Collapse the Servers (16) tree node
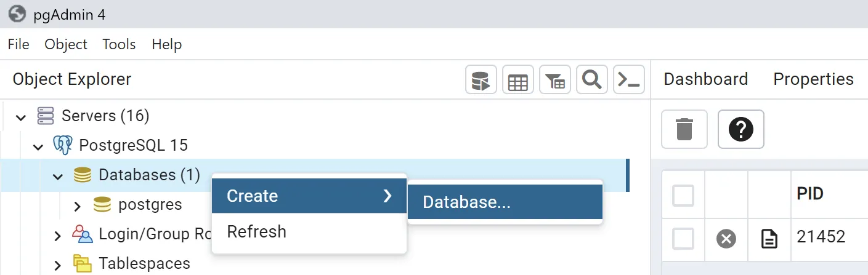This screenshot has width=868, height=275. 22,116
